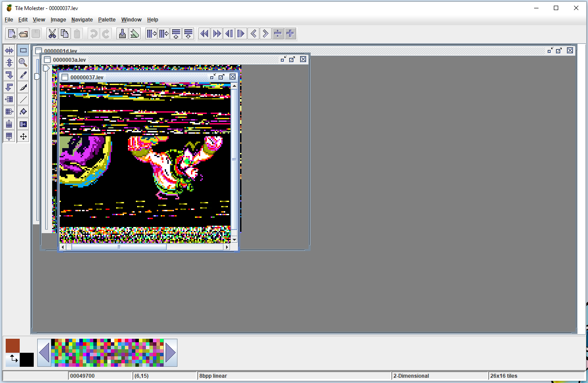Select the Mover four-arrow tool
This screenshot has width=588, height=383.
tap(23, 136)
